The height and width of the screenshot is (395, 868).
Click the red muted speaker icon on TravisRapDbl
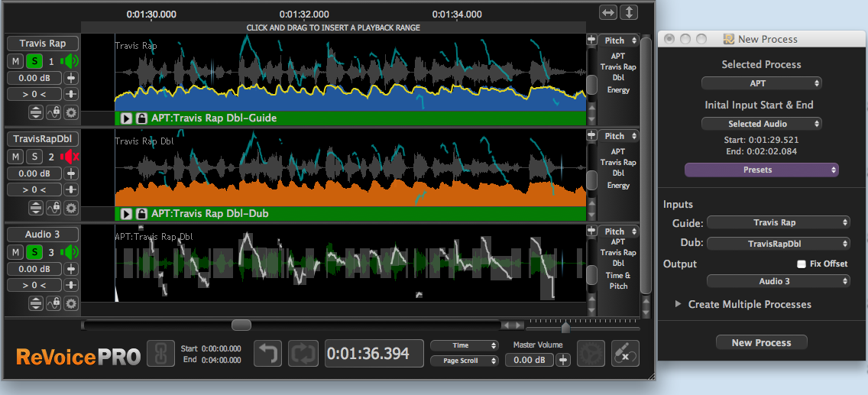pyautogui.click(x=70, y=157)
